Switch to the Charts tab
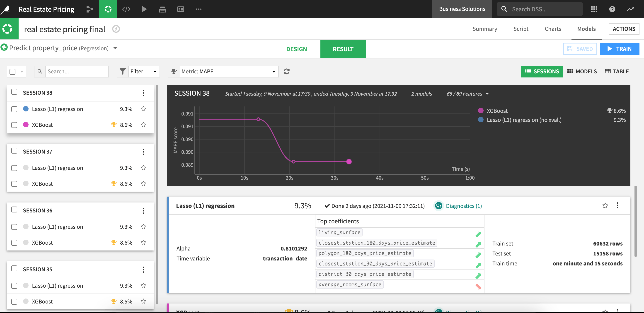Screen dimensions: 644x313 point(553,29)
